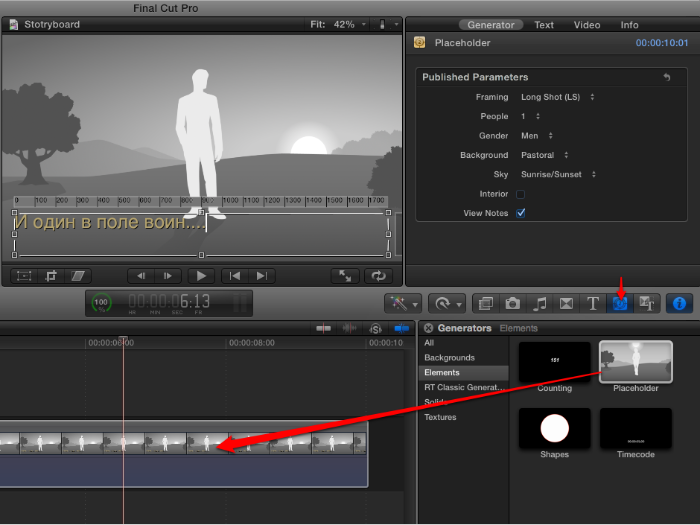Reset Published Parameters with the arrow icon
The height and width of the screenshot is (525, 700).
coord(667,77)
